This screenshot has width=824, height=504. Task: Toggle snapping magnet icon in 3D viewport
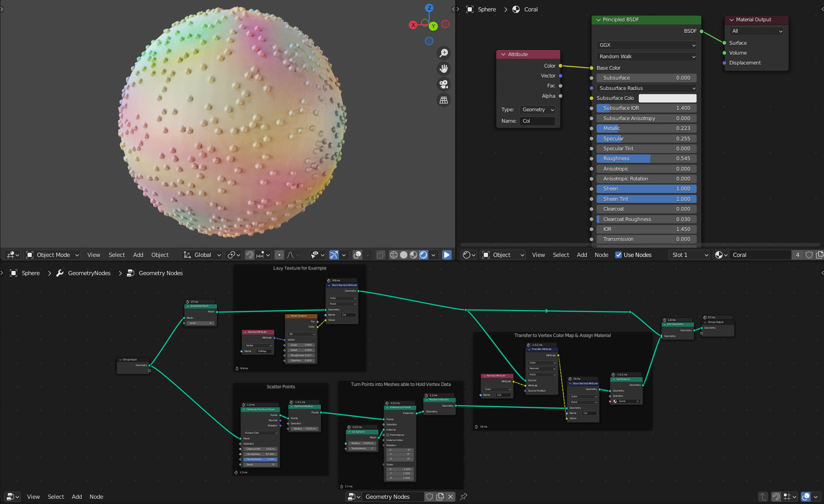click(250, 255)
